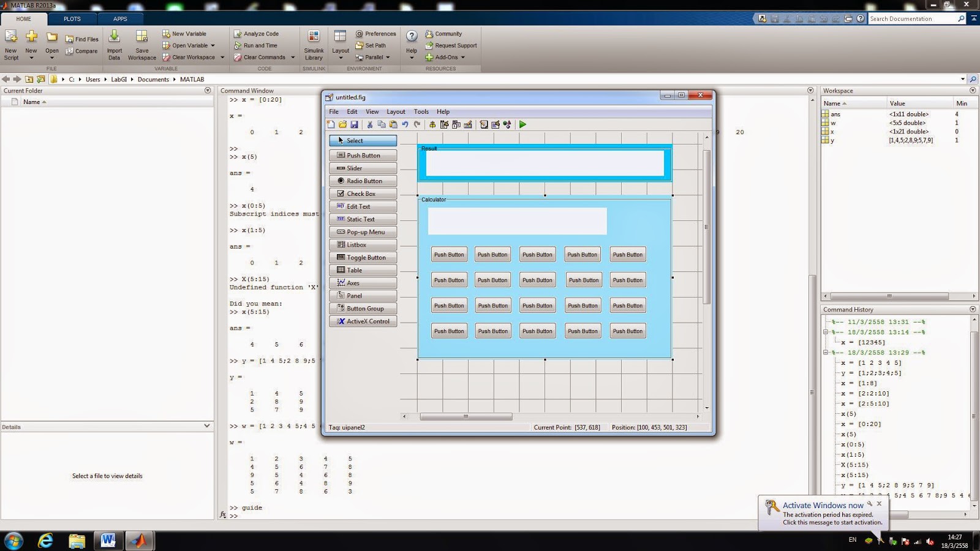
Task: Select the Axes component in palette
Action: pos(363,283)
